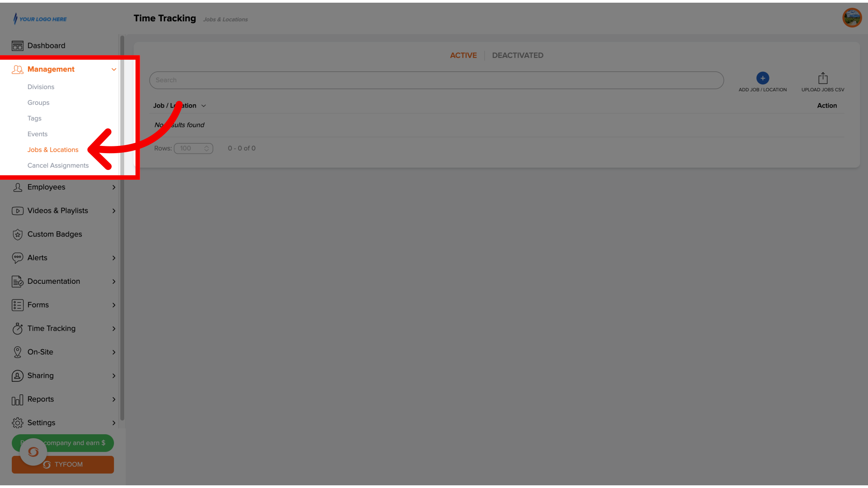The image size is (868, 488).
Task: Click the Reports sidebar icon
Action: tap(17, 399)
